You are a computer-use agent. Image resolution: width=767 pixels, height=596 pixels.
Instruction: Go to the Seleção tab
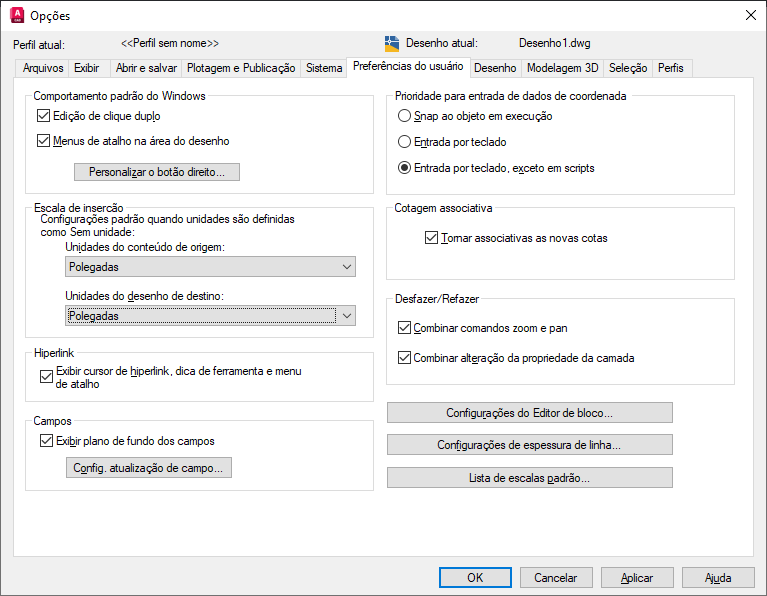(x=628, y=68)
